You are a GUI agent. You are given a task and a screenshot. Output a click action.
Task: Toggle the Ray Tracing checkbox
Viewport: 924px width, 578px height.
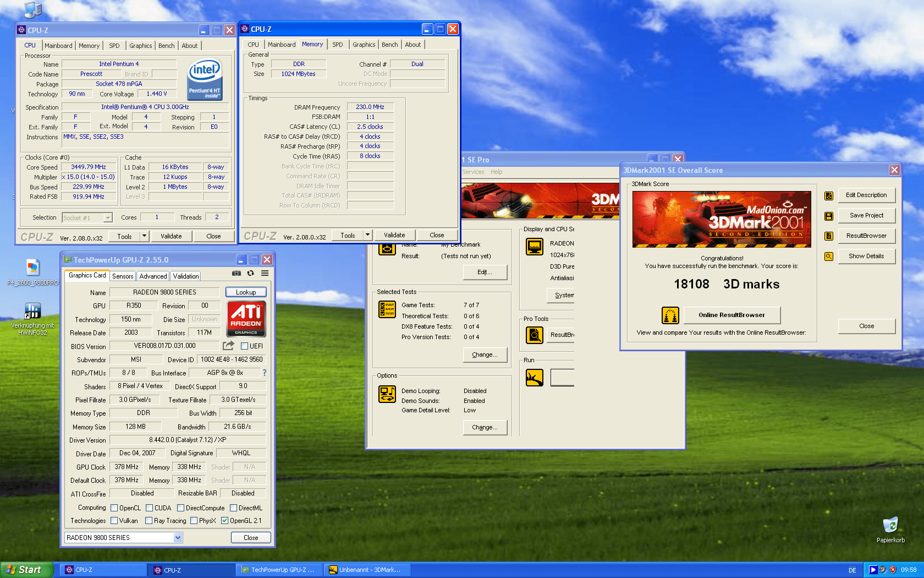[x=148, y=520]
